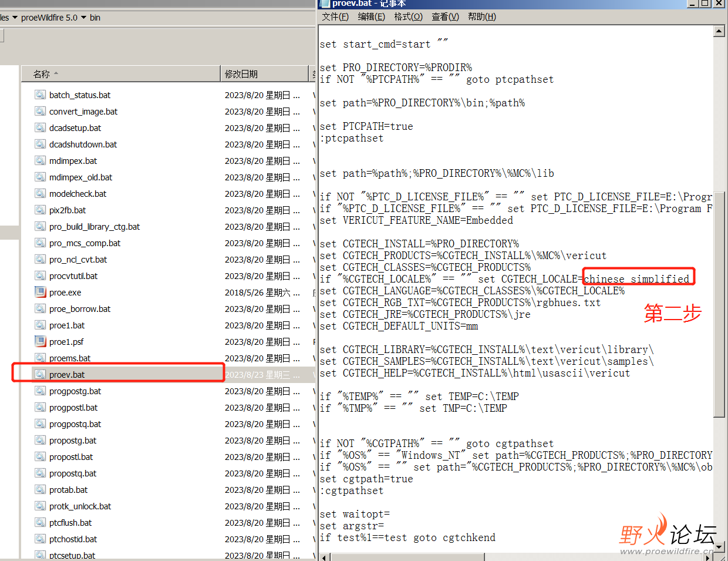Click the ':cgtpathset' label line

[352, 491]
